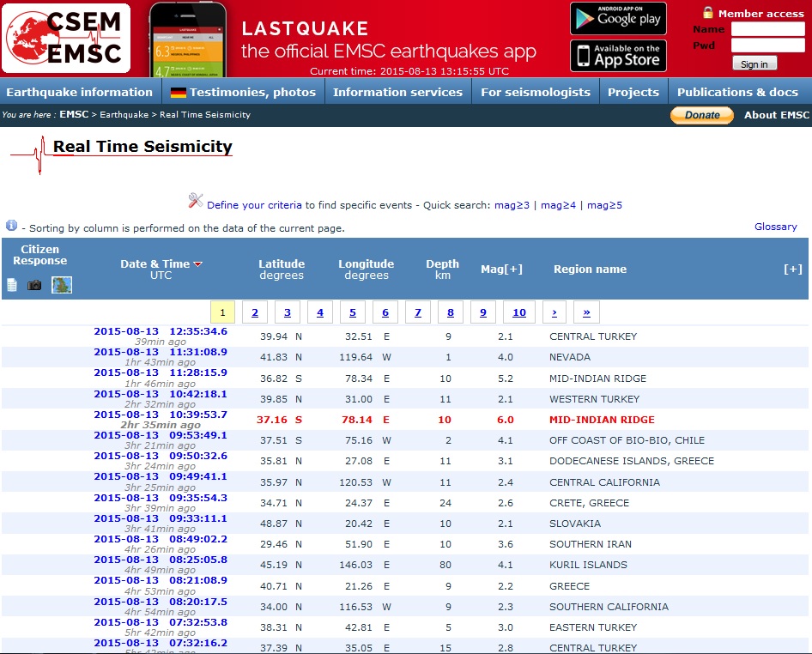Open the Publications & docs menu
The height and width of the screenshot is (654, 812).
pyautogui.click(x=737, y=92)
